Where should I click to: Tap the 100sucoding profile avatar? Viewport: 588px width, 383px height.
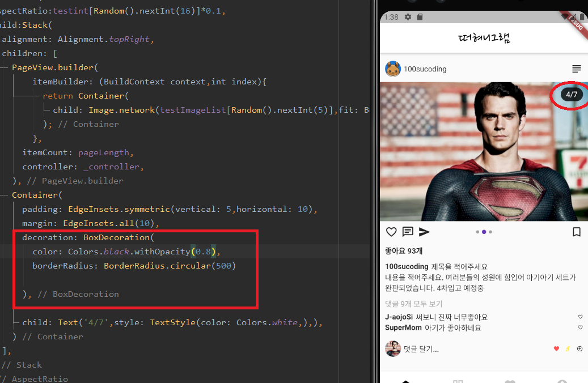tap(392, 69)
